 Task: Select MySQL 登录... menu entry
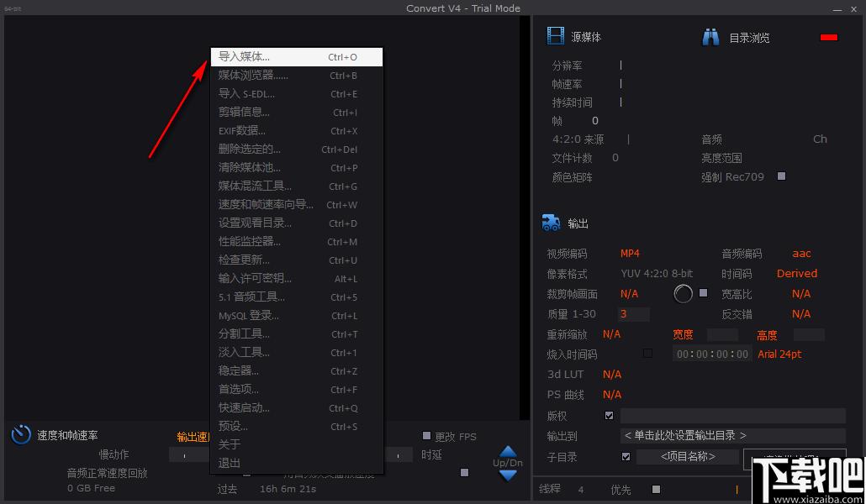pyautogui.click(x=297, y=315)
